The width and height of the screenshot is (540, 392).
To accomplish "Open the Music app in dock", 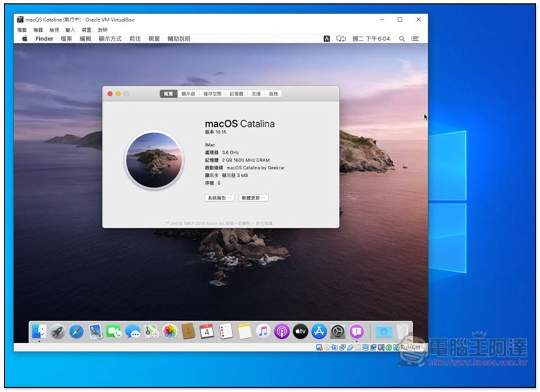I will (263, 331).
